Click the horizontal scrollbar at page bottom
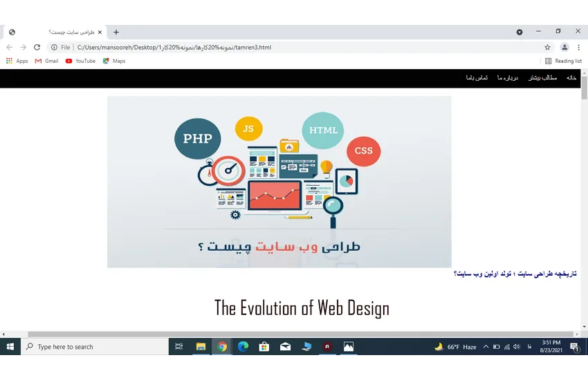Image resolution: width=588 pixels, height=380 pixels. click(291, 334)
